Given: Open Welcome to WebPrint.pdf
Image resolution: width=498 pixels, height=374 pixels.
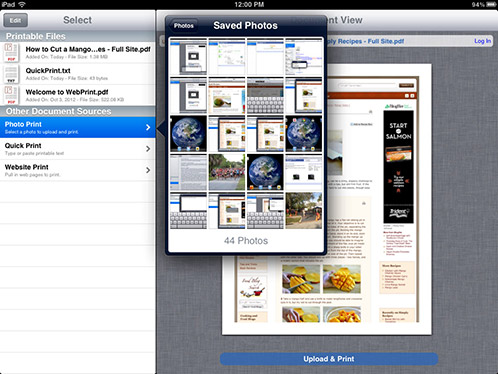Looking at the screenshot, I should [78, 95].
